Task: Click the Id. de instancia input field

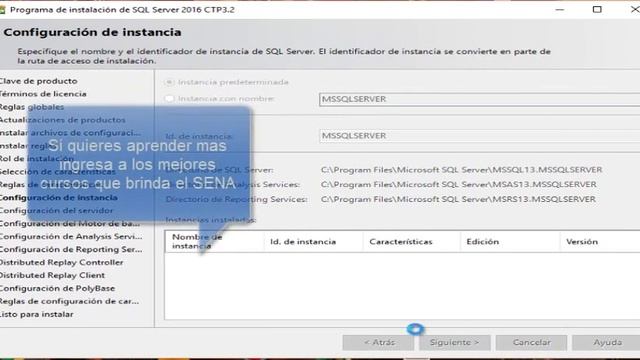Action: point(480,136)
